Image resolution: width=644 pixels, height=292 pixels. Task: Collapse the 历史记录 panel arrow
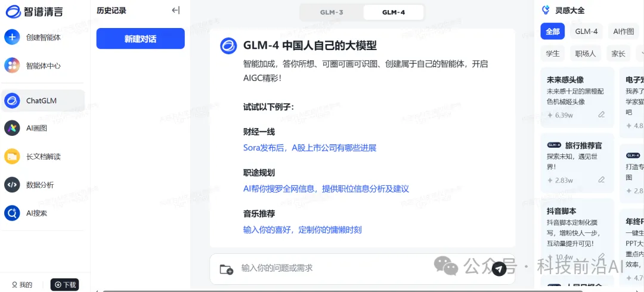click(176, 11)
